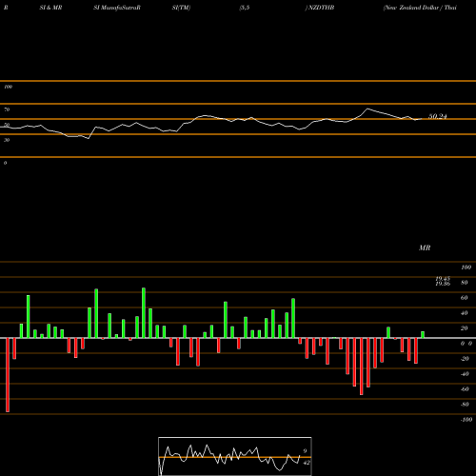Click the MR panel title label
The image size is (476, 476).
(x=425, y=248)
